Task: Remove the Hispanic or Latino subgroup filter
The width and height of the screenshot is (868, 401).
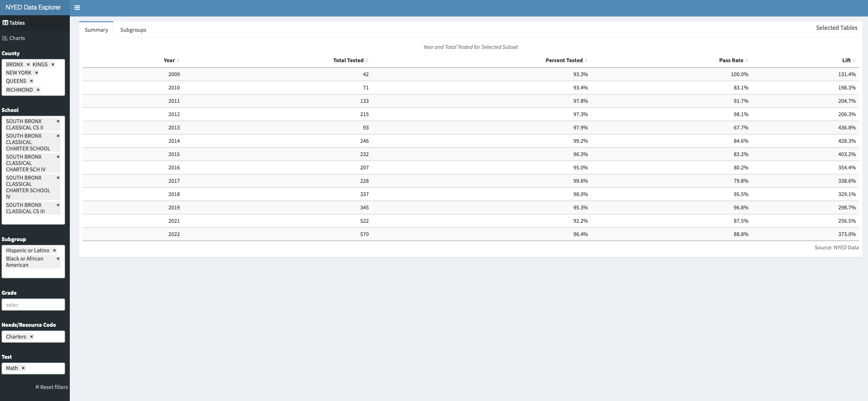Action: [54, 250]
